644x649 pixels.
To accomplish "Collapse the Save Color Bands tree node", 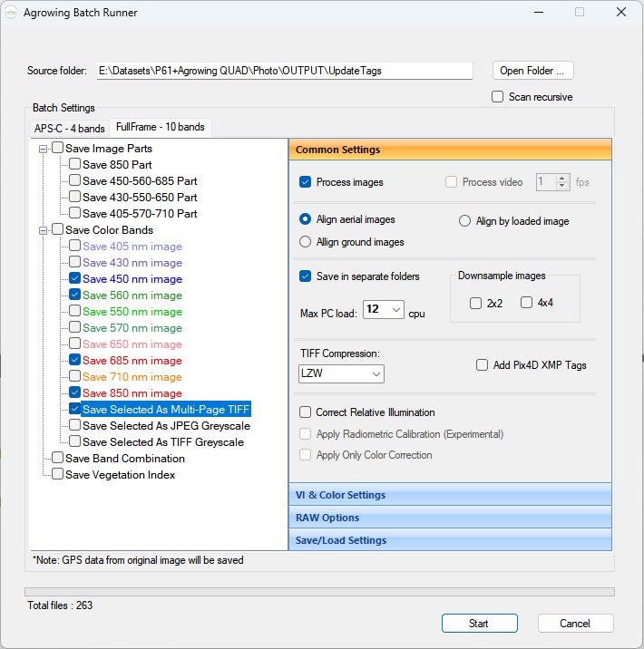I will [43, 230].
